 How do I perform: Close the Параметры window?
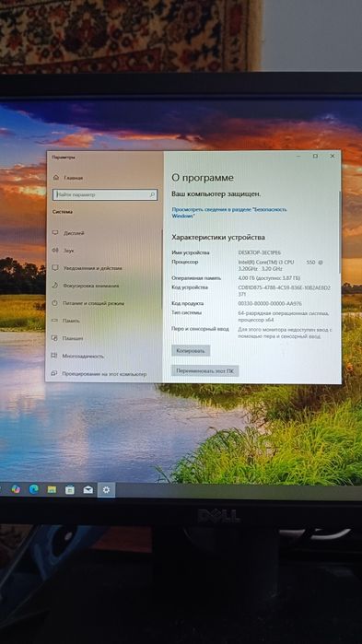(333, 156)
